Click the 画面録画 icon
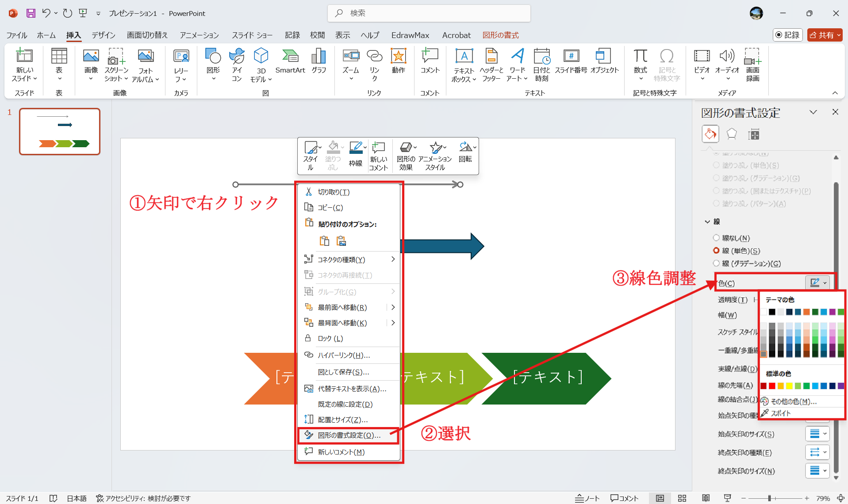848x504 pixels. click(x=753, y=65)
